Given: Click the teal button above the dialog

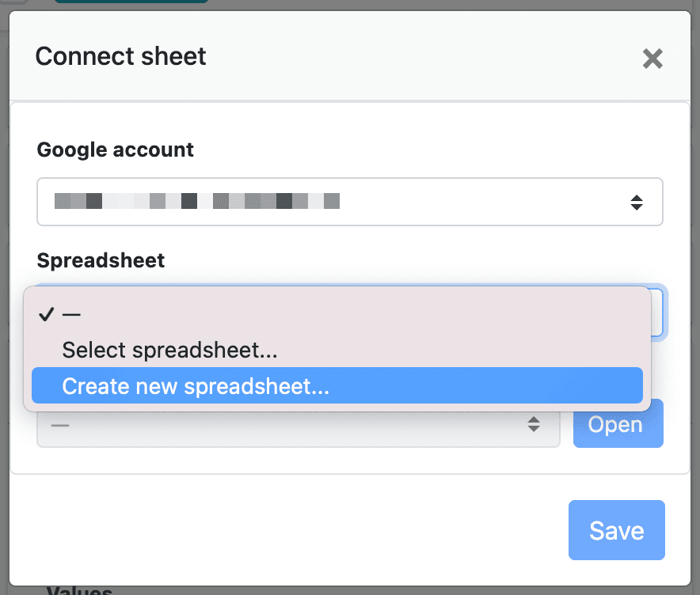Looking at the screenshot, I should pyautogui.click(x=131, y=2).
